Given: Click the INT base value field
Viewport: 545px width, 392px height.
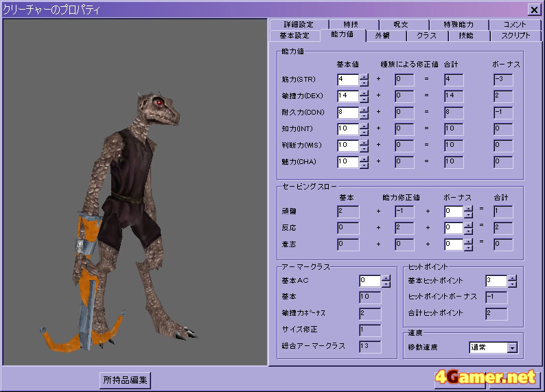Looking at the screenshot, I should click(x=348, y=129).
